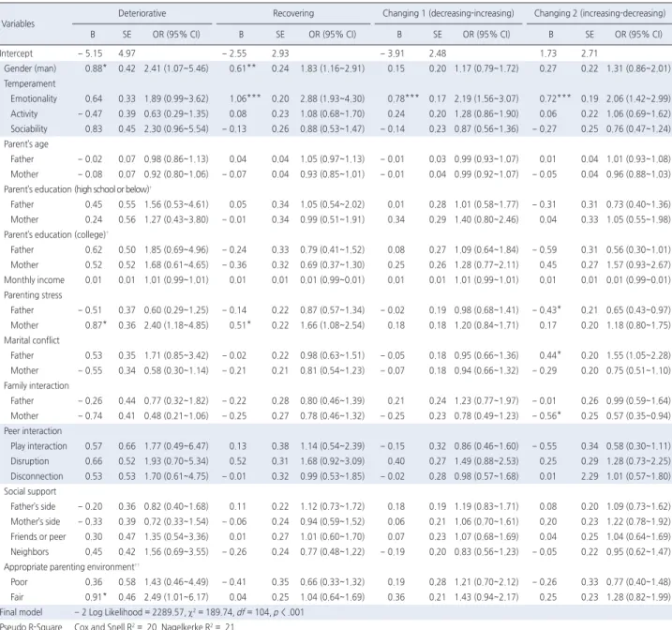This screenshot has width=672, height=630.
Task: Click the 'Variables' column header
Action: (18, 23)
